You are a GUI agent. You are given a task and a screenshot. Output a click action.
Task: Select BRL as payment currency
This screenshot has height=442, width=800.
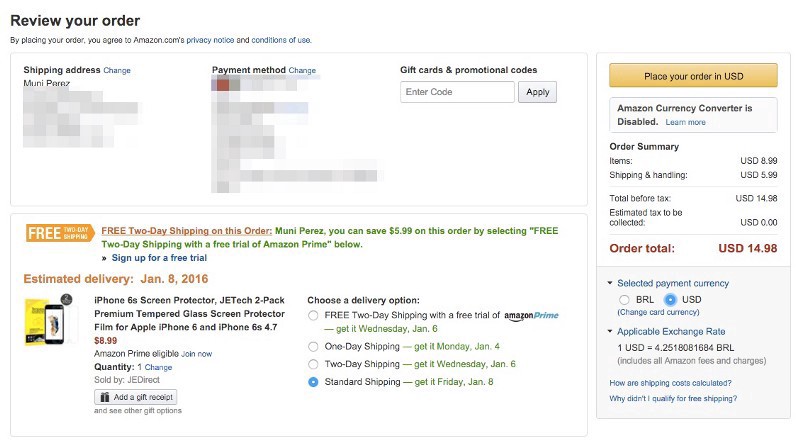(625, 299)
